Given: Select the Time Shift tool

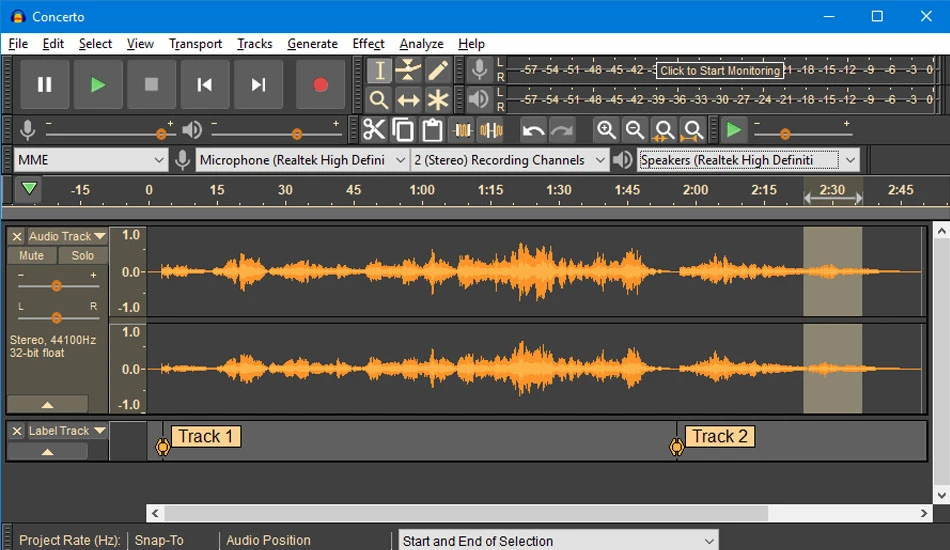Looking at the screenshot, I should click(x=408, y=99).
